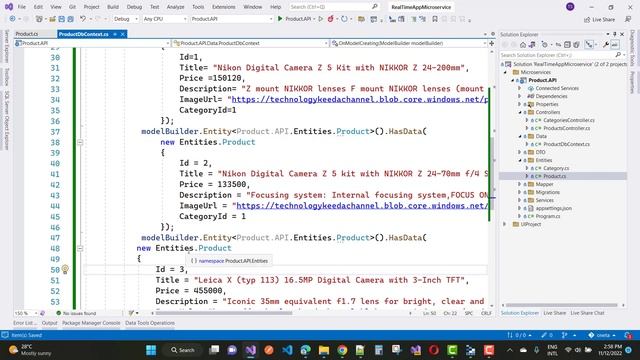This screenshot has height=360, width=640.
Task: Click the Show All Files icon in Solution Explorer
Action: pos(576,44)
